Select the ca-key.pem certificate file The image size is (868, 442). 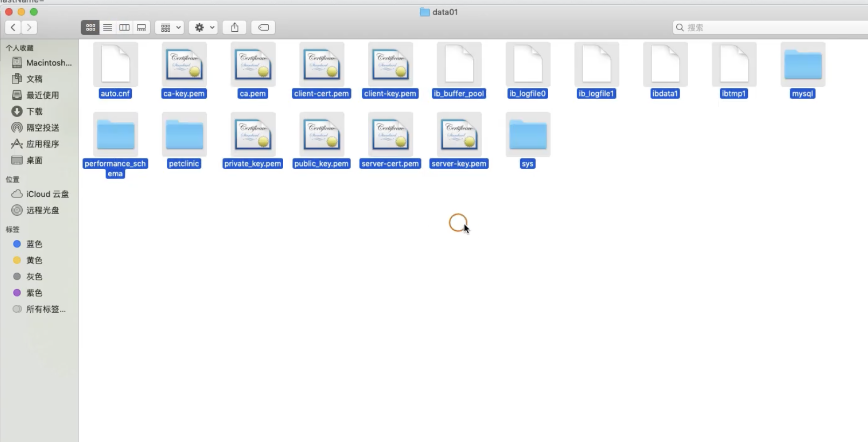[x=184, y=65]
